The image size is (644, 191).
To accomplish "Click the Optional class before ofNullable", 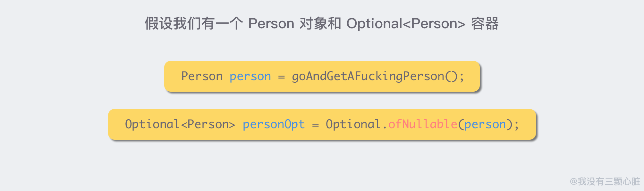I will [353, 124].
